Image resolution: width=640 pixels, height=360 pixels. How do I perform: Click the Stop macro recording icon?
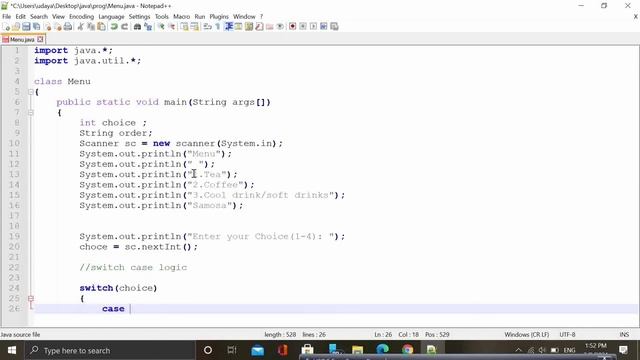click(303, 27)
